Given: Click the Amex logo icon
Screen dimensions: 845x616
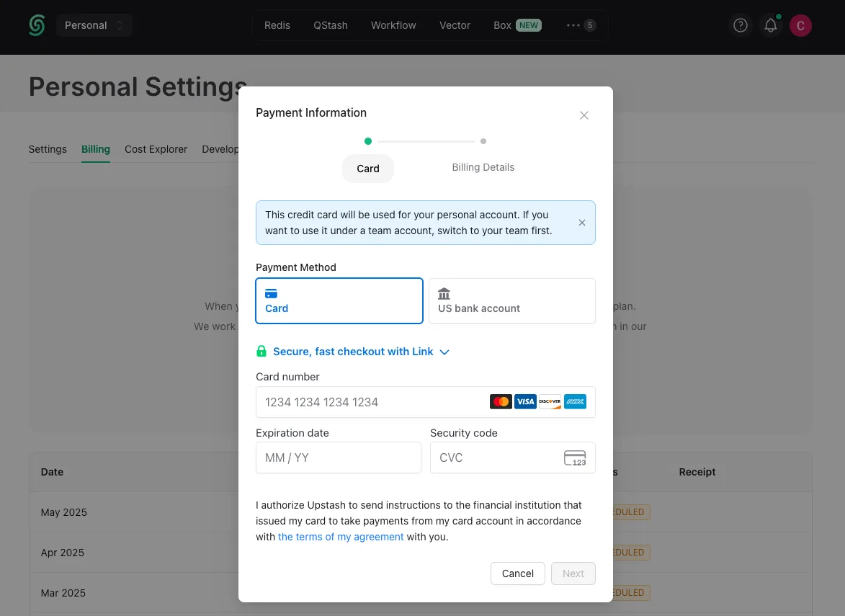Looking at the screenshot, I should pyautogui.click(x=575, y=401).
